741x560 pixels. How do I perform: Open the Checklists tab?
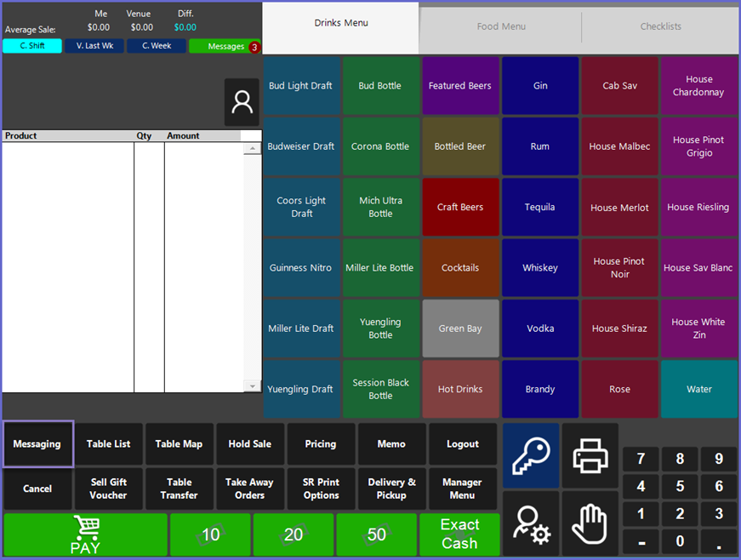click(x=660, y=27)
